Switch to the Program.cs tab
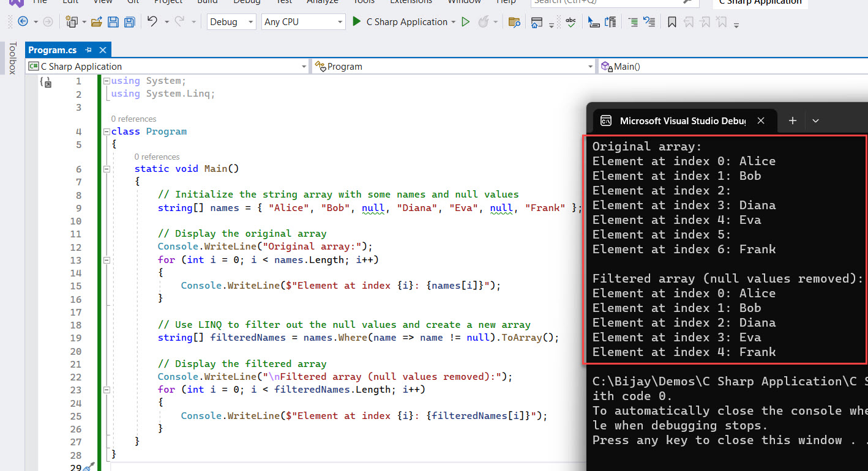This screenshot has height=471, width=868. click(x=52, y=50)
